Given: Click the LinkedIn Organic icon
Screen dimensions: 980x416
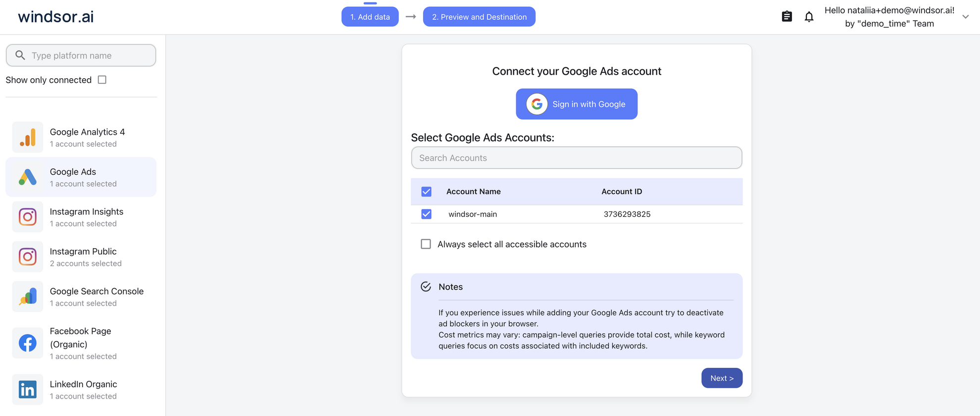Looking at the screenshot, I should [28, 389].
